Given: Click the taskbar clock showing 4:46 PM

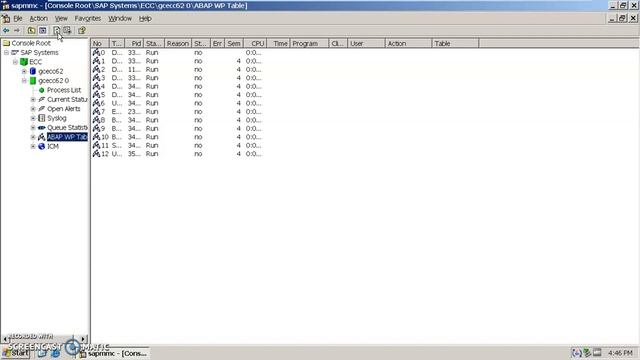Looking at the screenshot, I should tap(620, 353).
